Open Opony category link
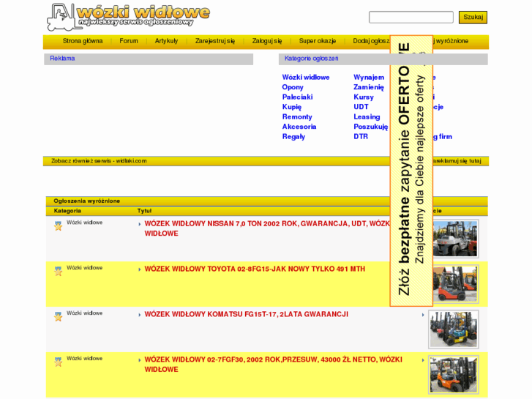 coord(293,87)
